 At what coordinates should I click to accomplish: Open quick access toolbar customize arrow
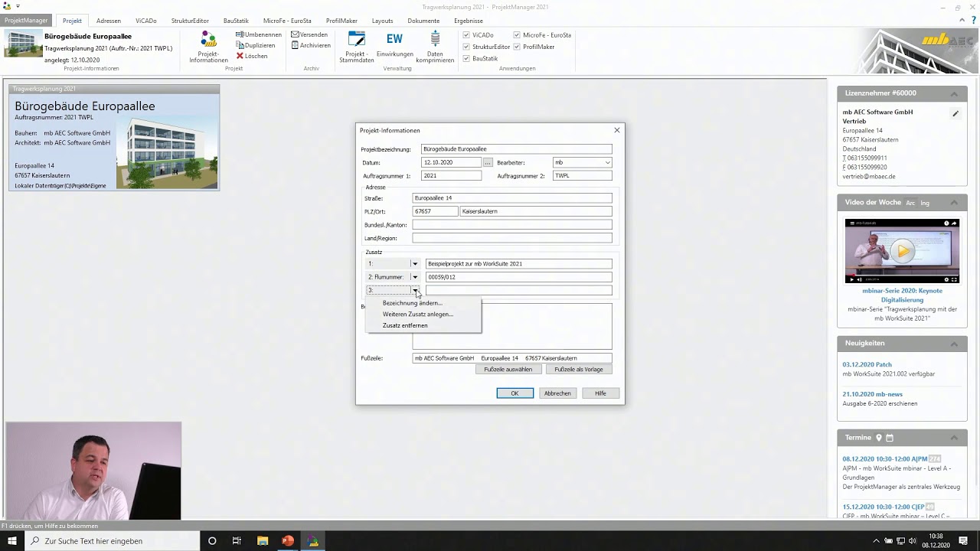(x=17, y=7)
